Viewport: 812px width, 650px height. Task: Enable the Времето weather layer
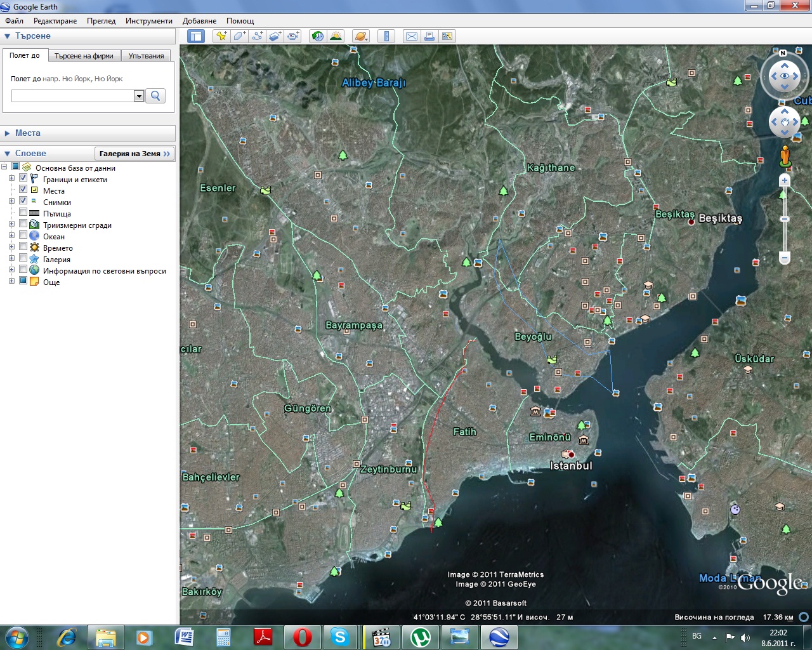23,247
